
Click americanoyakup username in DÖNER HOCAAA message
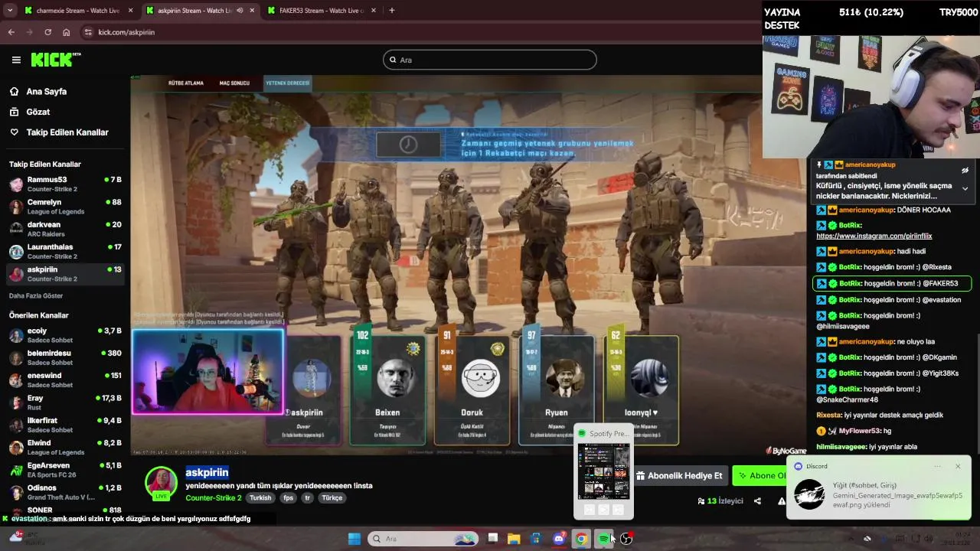(867, 210)
